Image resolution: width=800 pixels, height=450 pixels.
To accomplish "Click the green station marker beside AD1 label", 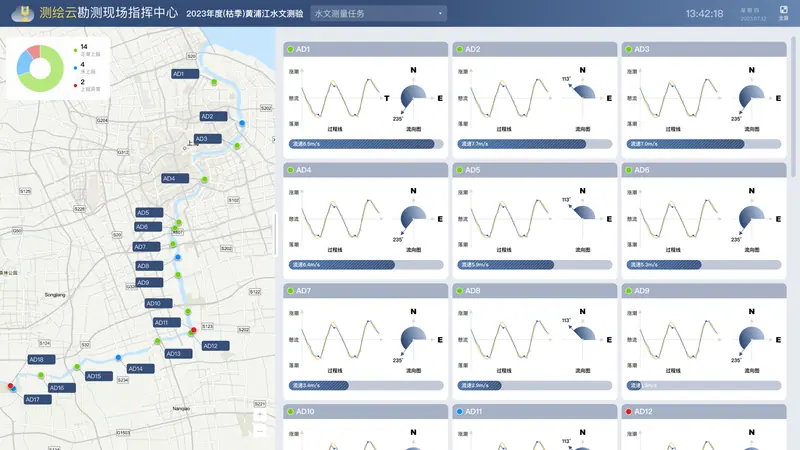I will pyautogui.click(x=214, y=82).
